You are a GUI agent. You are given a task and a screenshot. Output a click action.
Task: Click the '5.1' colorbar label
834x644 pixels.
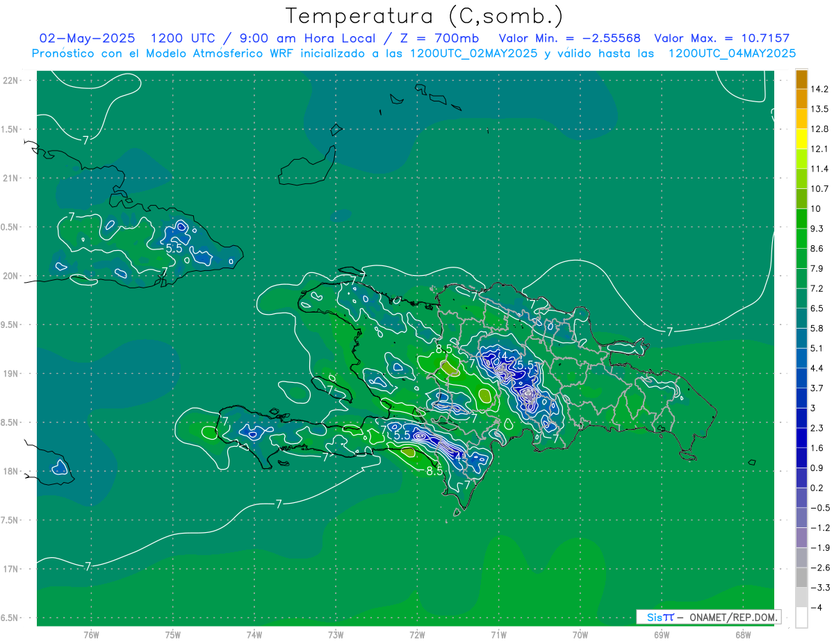click(817, 348)
